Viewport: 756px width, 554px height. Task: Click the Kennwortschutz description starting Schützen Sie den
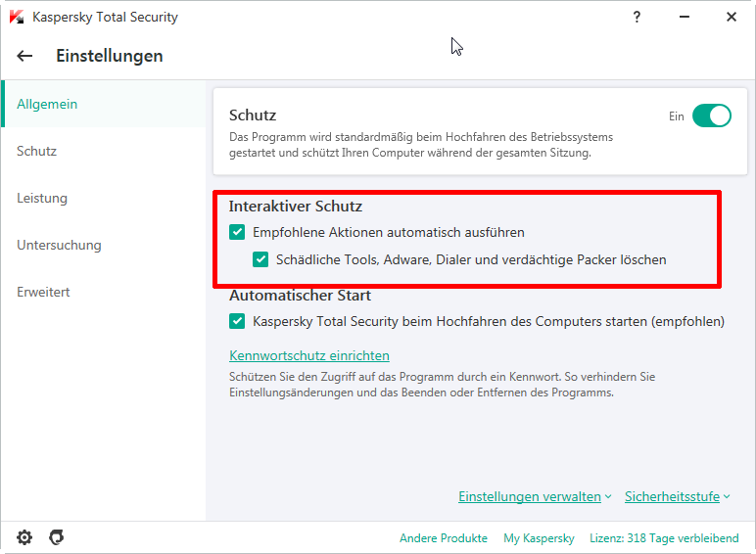[442, 385]
